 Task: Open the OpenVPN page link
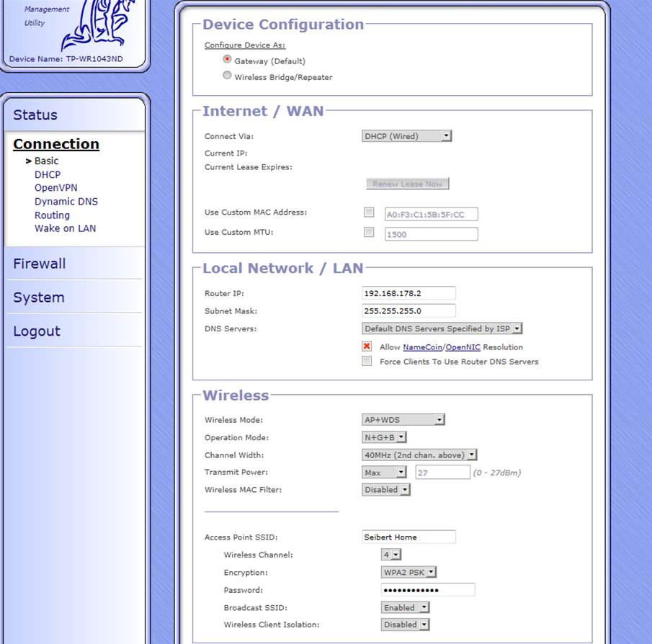click(55, 188)
